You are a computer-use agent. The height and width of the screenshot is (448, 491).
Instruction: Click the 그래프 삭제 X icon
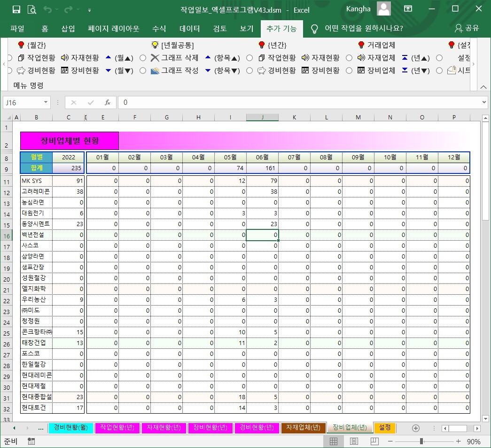155,58
